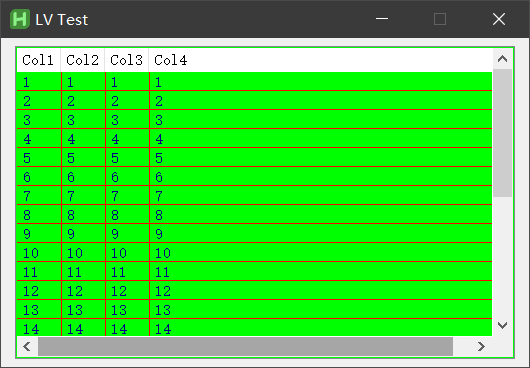This screenshot has width=530, height=368.
Task: Select cell 6 in Col2
Action: [x=83, y=177]
